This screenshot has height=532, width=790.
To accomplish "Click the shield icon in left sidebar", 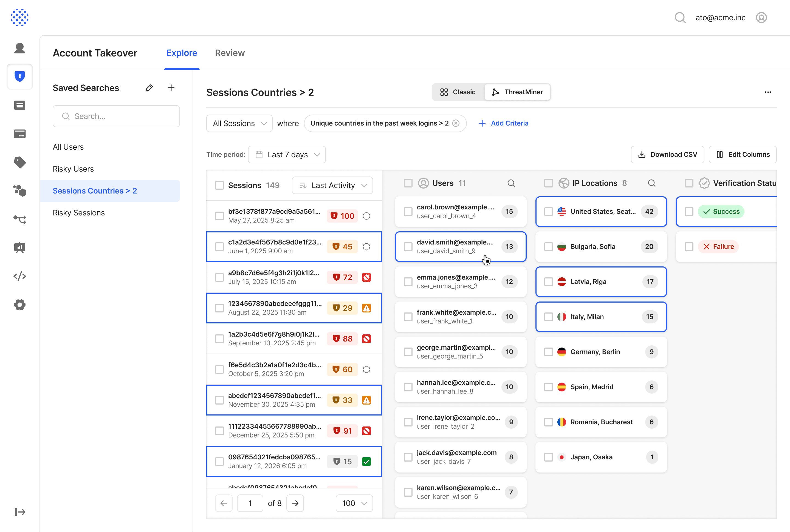I will click(x=20, y=76).
